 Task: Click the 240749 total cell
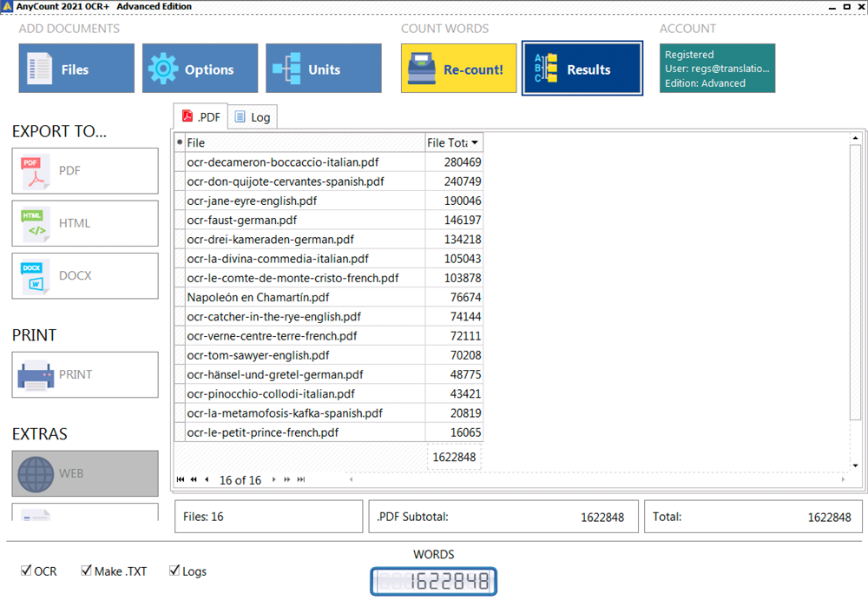click(454, 181)
